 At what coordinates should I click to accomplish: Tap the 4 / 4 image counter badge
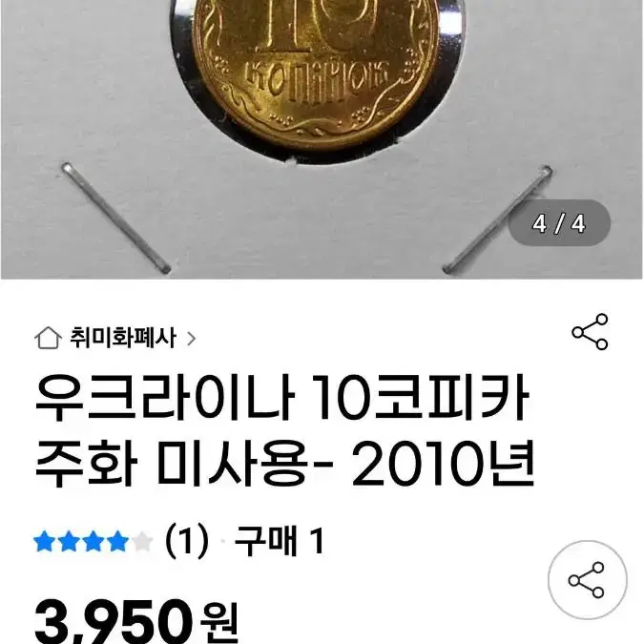coord(559,223)
